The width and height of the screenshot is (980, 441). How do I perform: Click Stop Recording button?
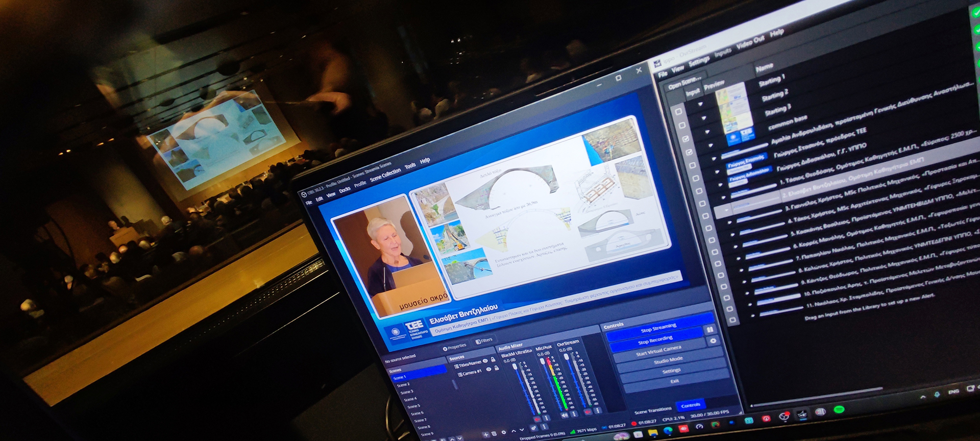point(655,340)
